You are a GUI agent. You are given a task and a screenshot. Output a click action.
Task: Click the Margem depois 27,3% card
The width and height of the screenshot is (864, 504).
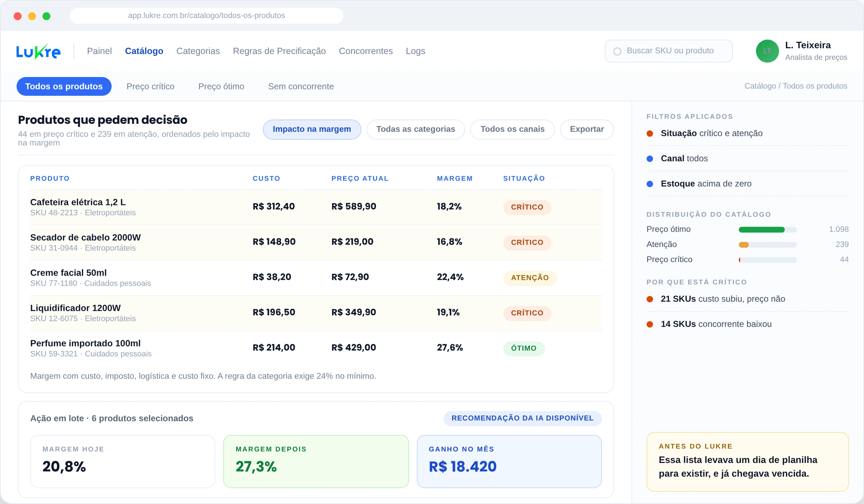tap(316, 462)
